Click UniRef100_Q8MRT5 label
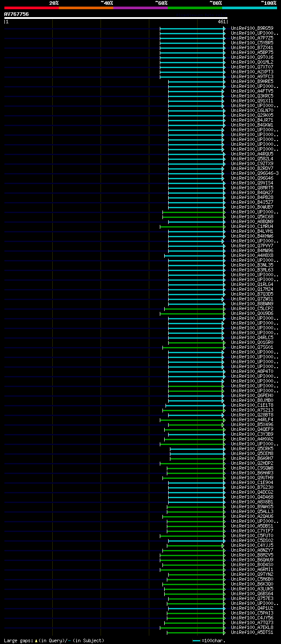This screenshot has height=644, width=281. coord(252,188)
